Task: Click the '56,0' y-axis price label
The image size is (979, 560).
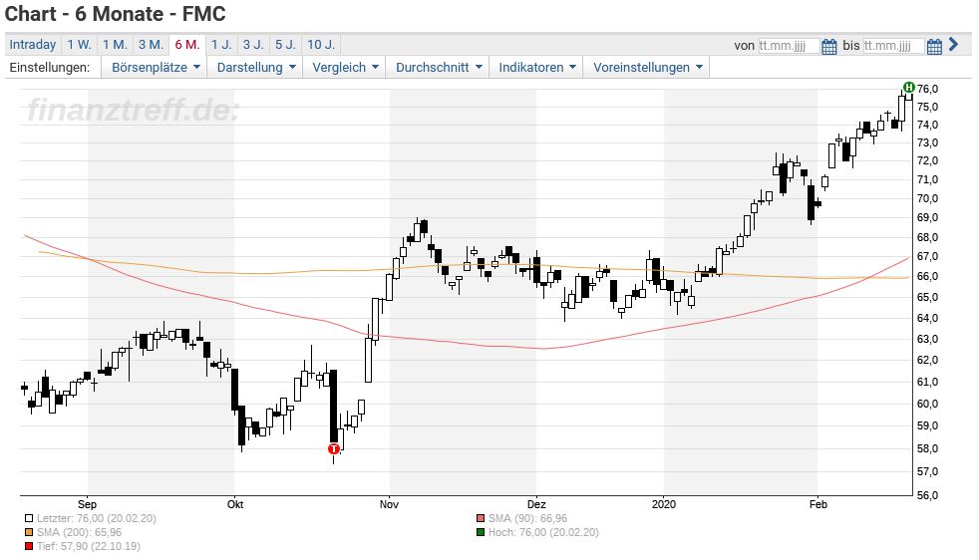Action: click(927, 495)
